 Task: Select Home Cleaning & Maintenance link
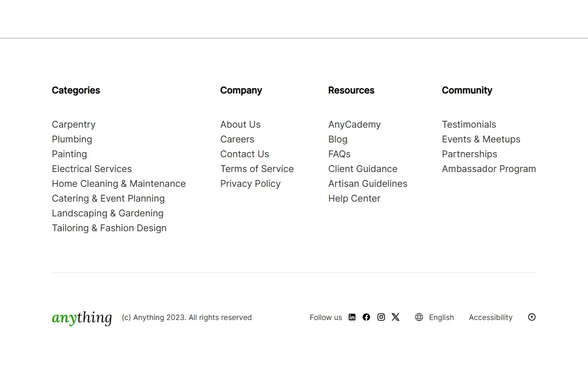pos(118,184)
